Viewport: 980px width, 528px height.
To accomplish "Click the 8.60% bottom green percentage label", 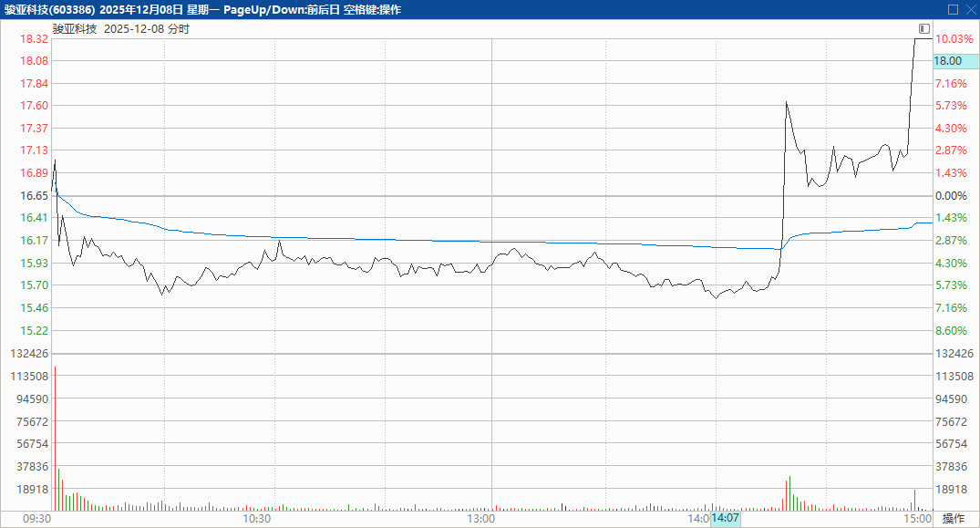I will click(951, 331).
